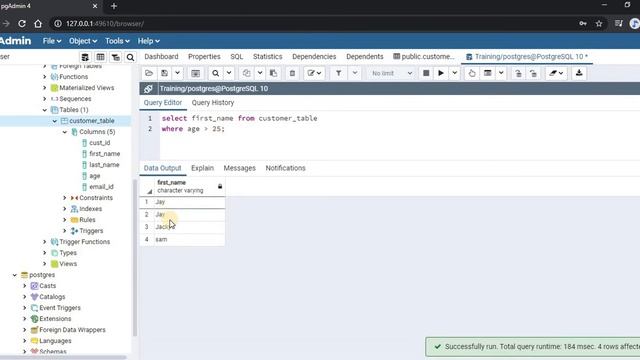Screen dimensions: 640x360
Task: Select the cust_id column in tree
Action: (100, 143)
